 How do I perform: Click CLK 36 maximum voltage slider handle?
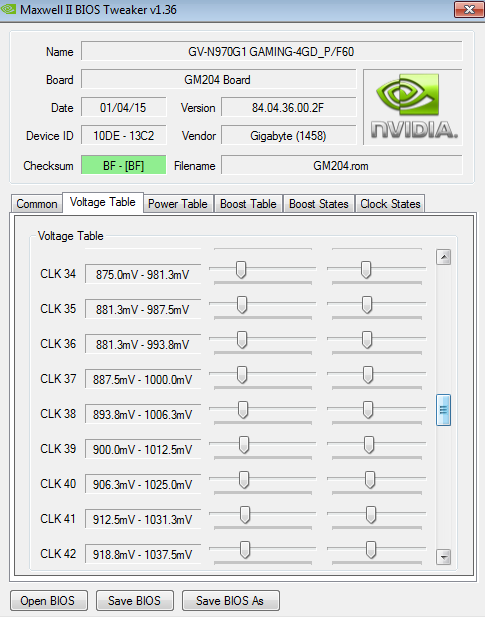(x=367, y=340)
